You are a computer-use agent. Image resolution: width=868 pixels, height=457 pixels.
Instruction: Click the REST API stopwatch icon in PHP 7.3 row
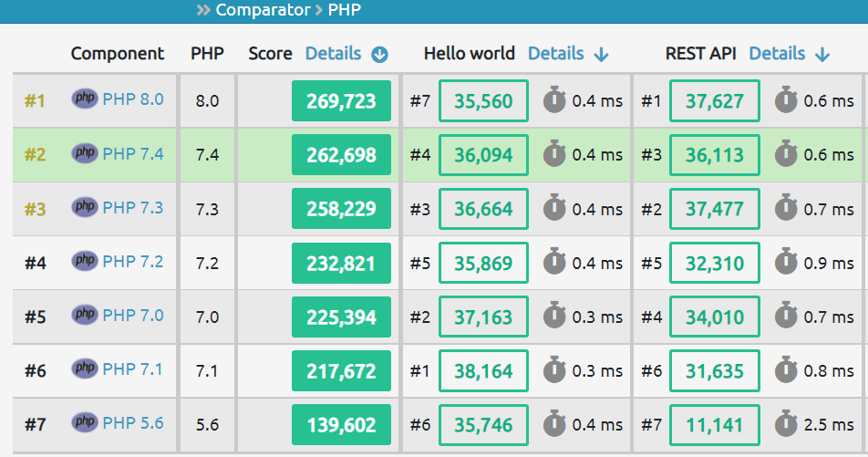[786, 208]
